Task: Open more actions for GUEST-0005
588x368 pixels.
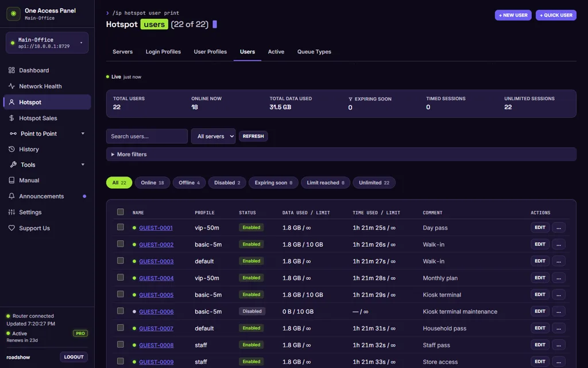Action: tap(558, 294)
